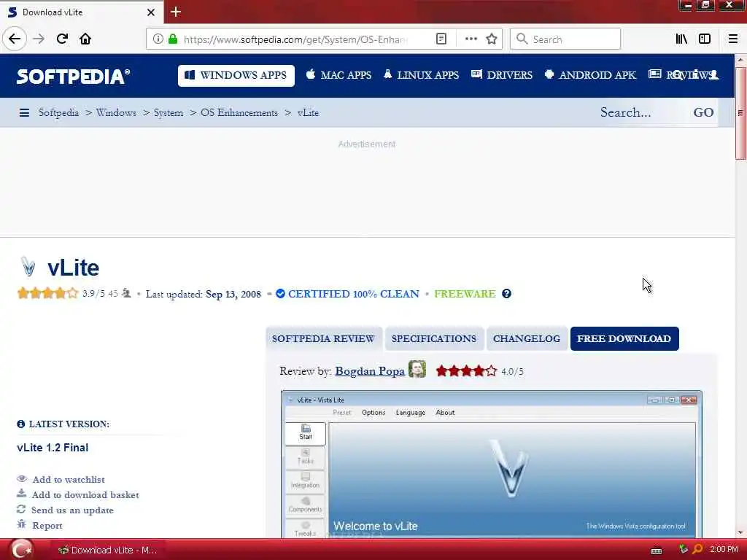Toggle reader view icon in address bar
747x560 pixels.
pyautogui.click(x=441, y=39)
